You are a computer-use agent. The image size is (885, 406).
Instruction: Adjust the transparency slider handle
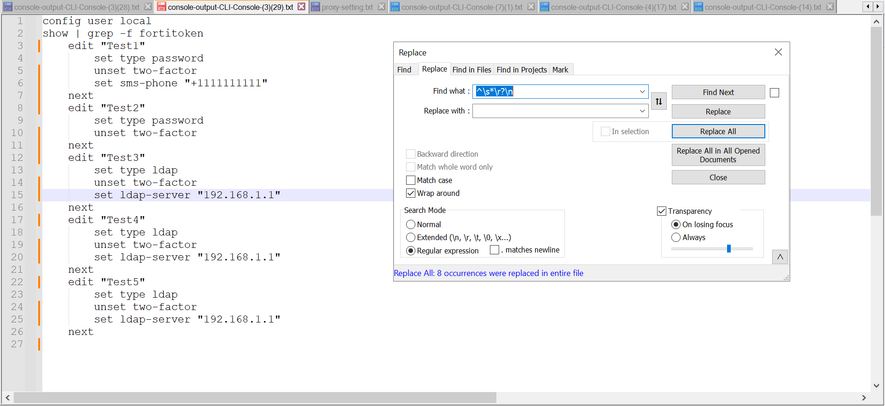(729, 248)
